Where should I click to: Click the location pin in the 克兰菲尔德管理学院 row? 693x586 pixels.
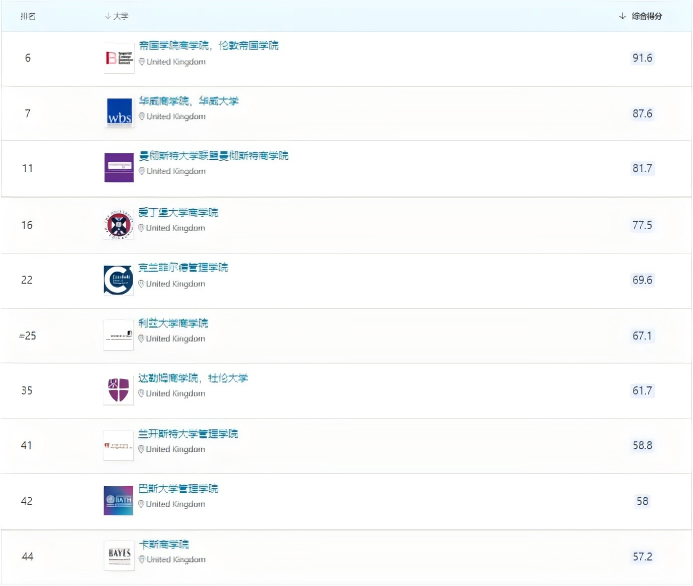[x=141, y=284]
